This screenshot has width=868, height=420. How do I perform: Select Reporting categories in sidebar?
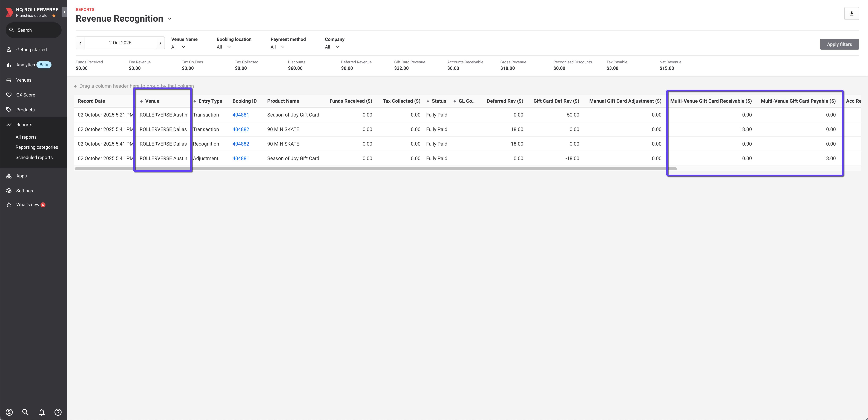coord(37,147)
